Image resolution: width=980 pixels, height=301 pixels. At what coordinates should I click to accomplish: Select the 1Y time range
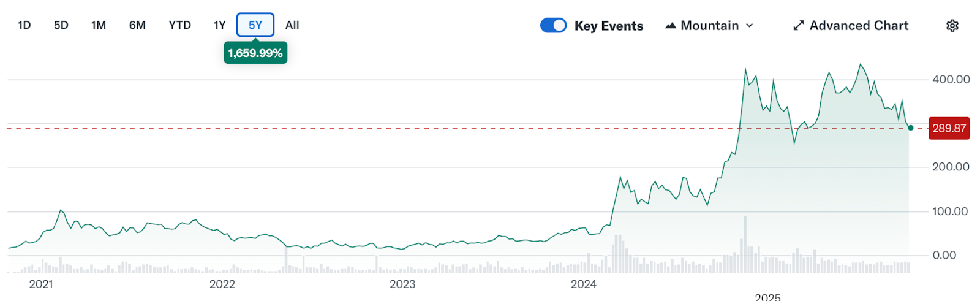click(219, 25)
